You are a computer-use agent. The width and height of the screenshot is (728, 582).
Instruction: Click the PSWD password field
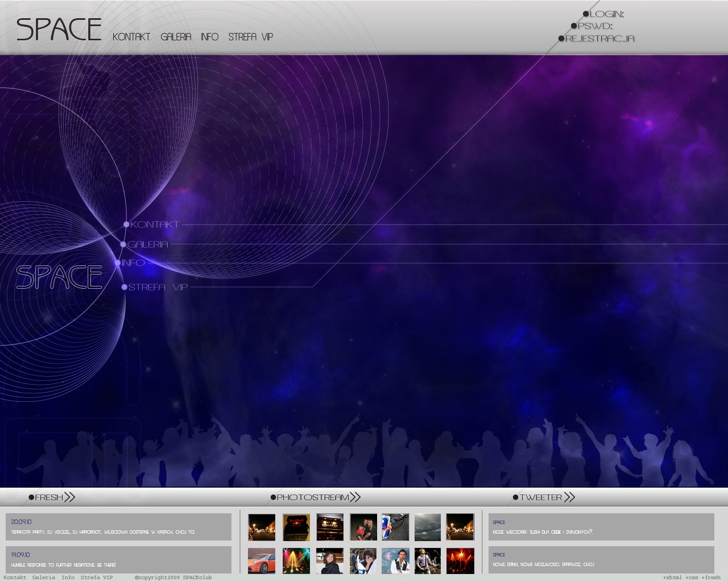[x=595, y=26]
